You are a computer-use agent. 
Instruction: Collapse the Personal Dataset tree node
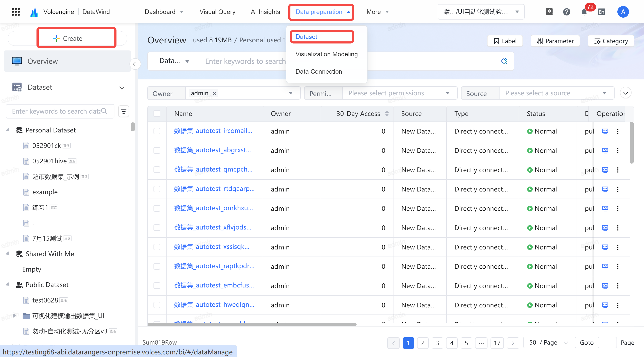8,130
